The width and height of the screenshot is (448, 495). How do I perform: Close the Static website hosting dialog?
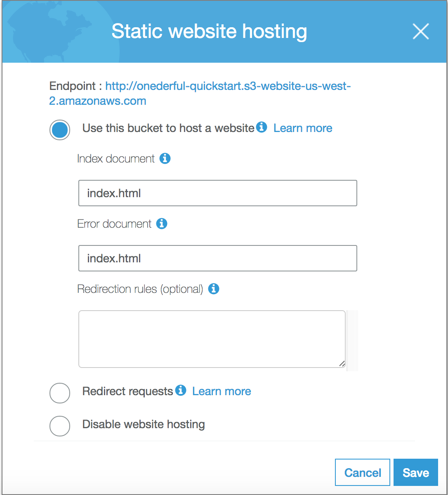421,31
